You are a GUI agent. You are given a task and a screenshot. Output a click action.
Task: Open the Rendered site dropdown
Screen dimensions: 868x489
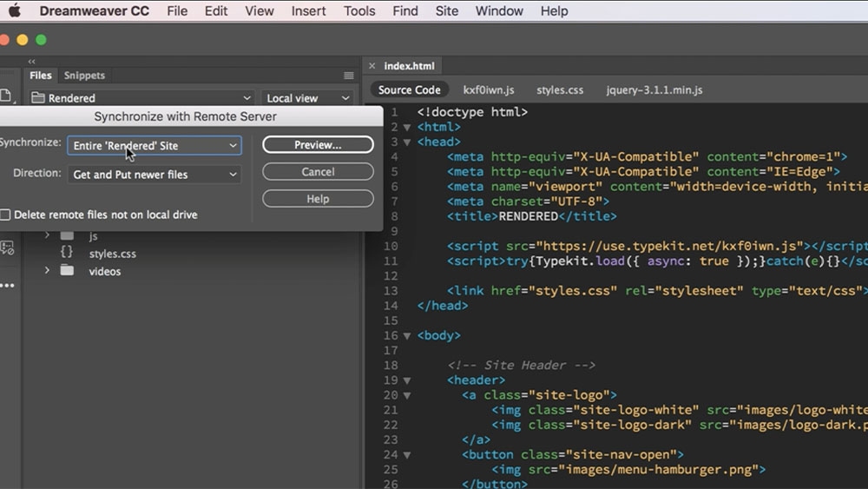(x=141, y=98)
